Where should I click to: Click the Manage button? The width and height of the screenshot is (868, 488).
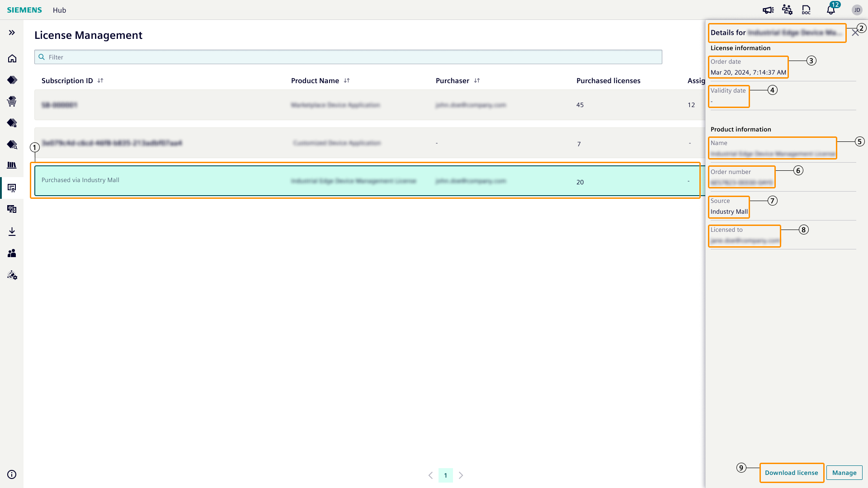(x=844, y=473)
